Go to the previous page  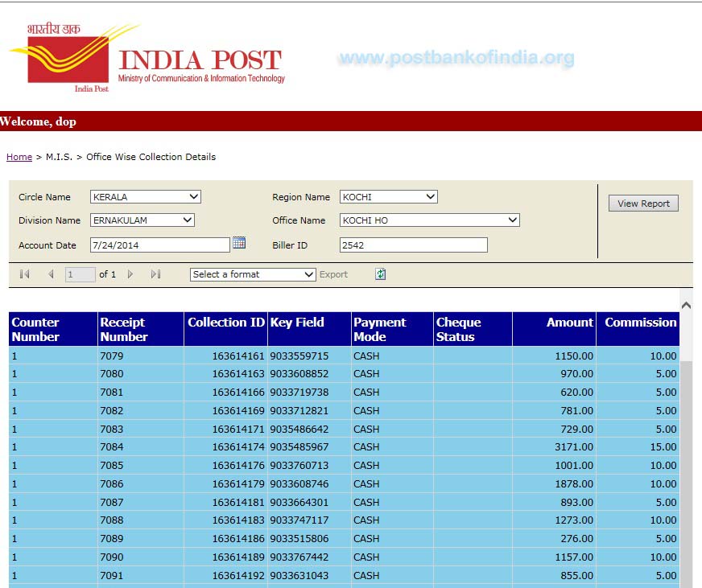[51, 273]
